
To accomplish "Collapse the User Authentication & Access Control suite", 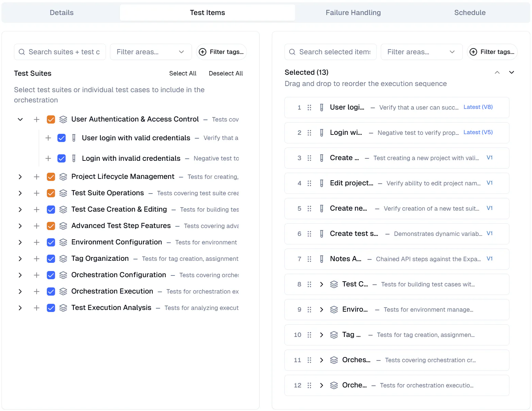I will pos(20,119).
